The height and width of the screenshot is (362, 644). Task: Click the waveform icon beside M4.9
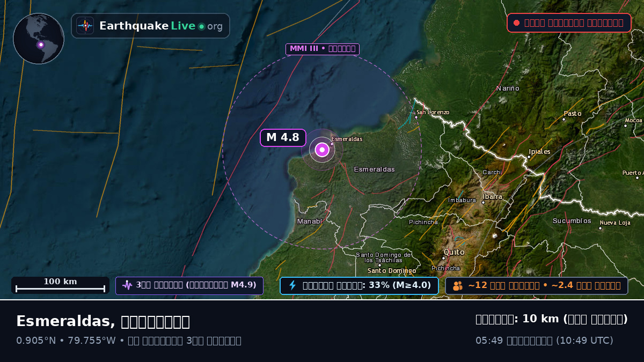(127, 285)
